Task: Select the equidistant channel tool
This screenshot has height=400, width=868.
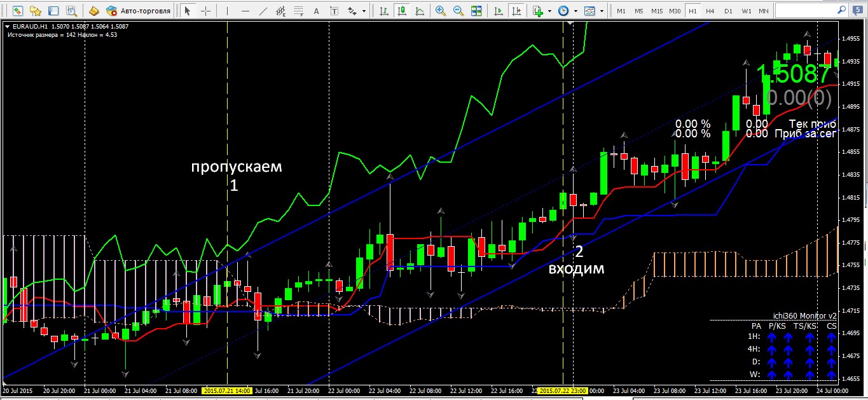Action: click(x=280, y=11)
